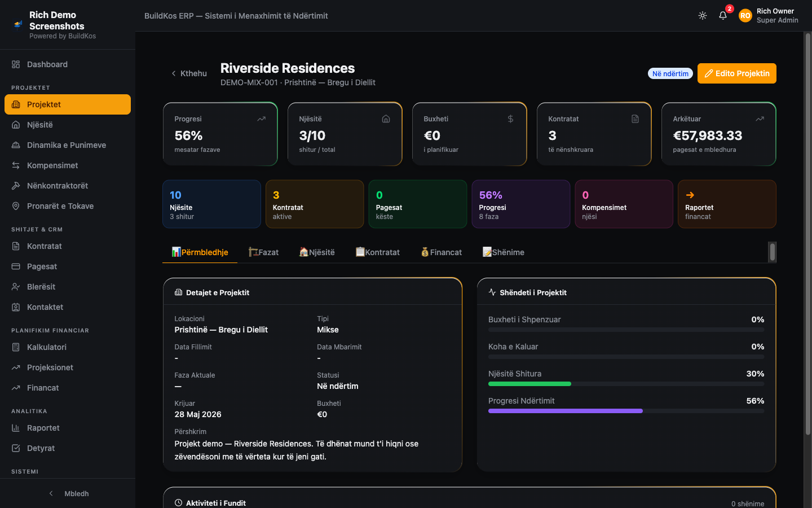
Task: Open the Raportet financat shortcut card
Action: click(727, 204)
